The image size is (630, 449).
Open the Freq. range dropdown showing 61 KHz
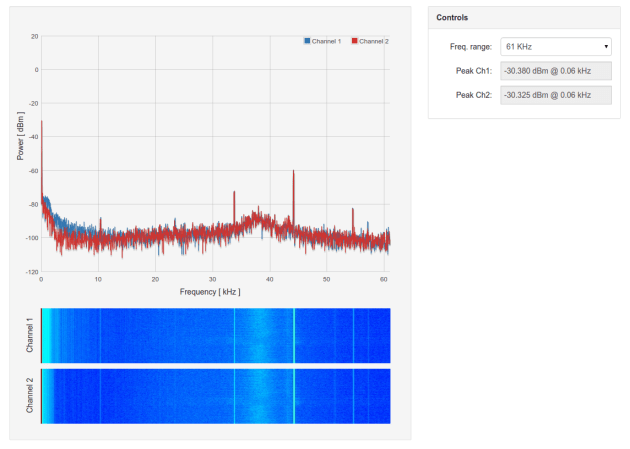pos(556,47)
